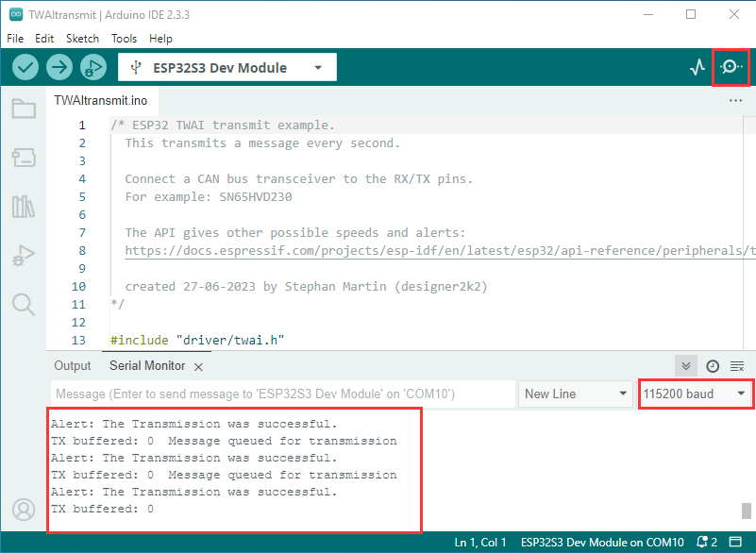Maximize the Arduino IDE window

[x=691, y=14]
